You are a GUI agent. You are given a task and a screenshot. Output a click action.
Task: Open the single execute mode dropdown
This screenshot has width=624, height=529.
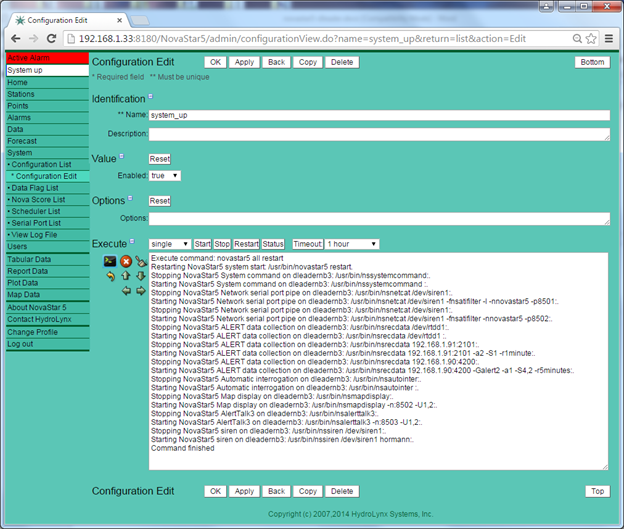(x=170, y=244)
